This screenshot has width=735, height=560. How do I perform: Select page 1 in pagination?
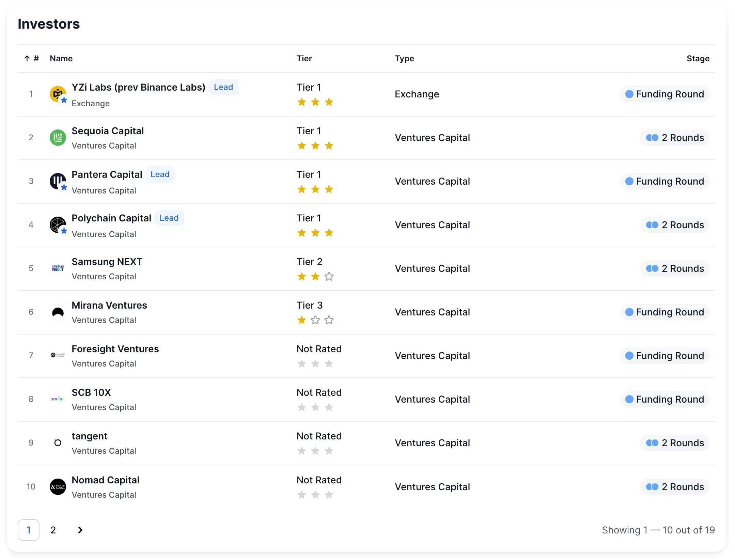29,530
